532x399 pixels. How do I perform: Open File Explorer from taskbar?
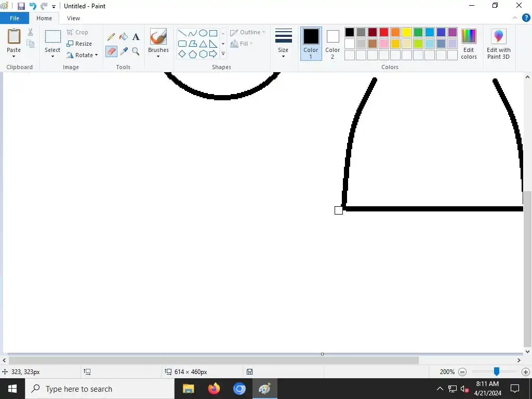188,389
